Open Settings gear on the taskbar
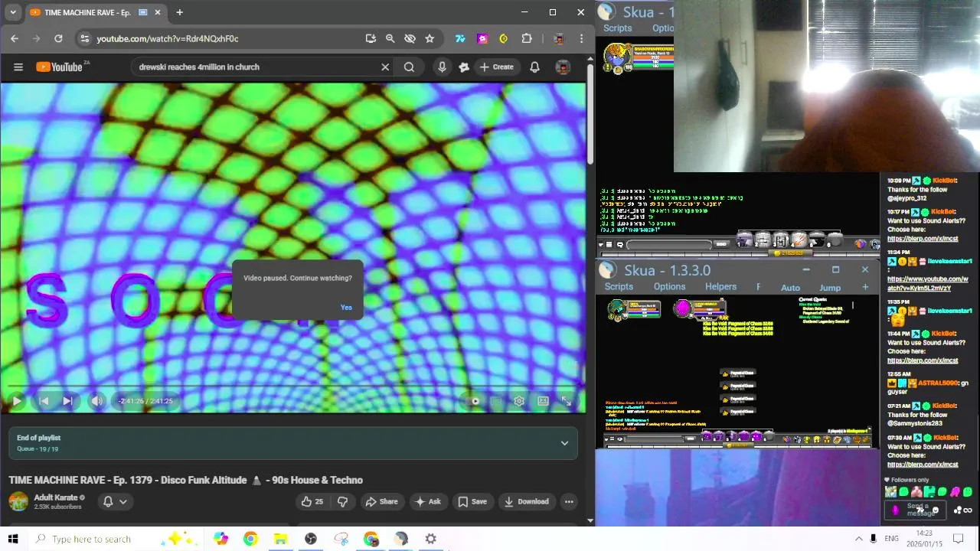The width and height of the screenshot is (980, 551). coord(431,539)
